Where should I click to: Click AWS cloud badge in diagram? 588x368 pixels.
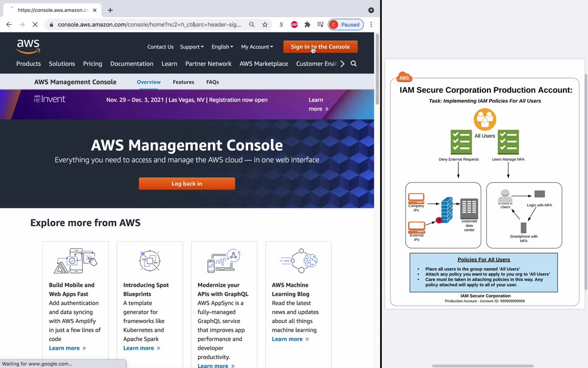coord(404,77)
